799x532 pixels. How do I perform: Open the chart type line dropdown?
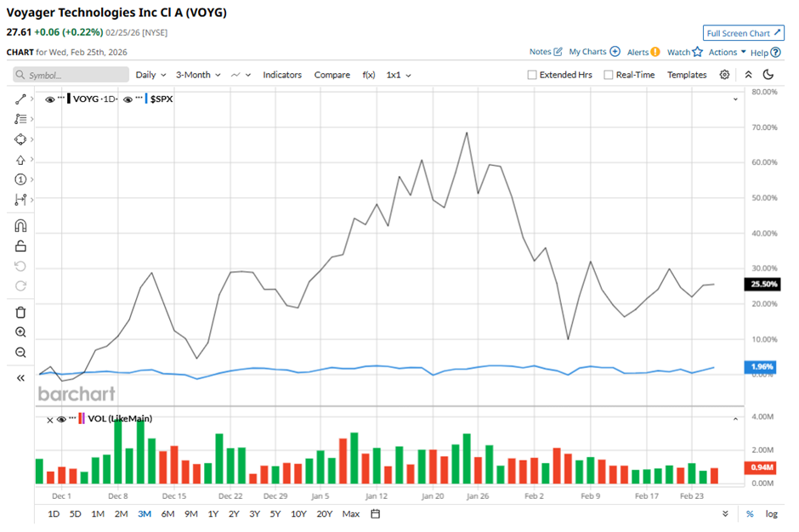pyautogui.click(x=241, y=75)
